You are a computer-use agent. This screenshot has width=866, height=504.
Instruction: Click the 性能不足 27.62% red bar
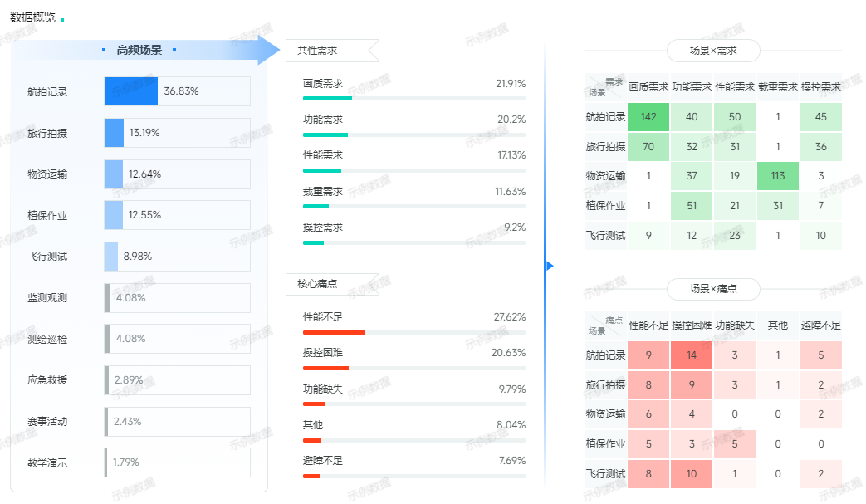point(333,332)
